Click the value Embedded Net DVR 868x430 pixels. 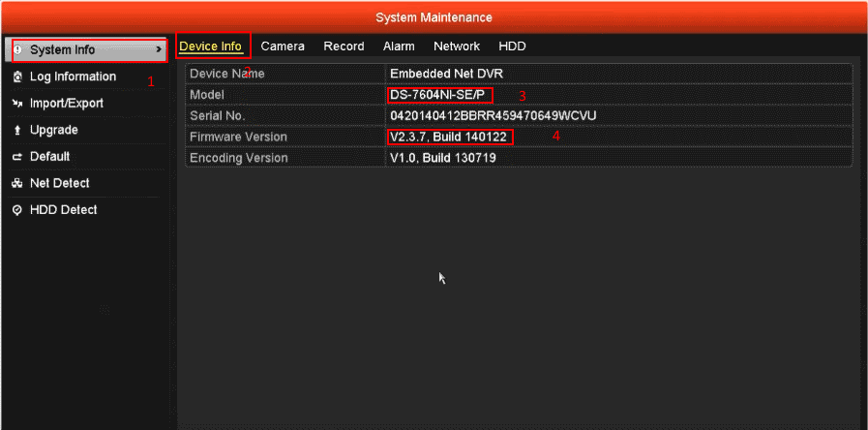coord(446,74)
